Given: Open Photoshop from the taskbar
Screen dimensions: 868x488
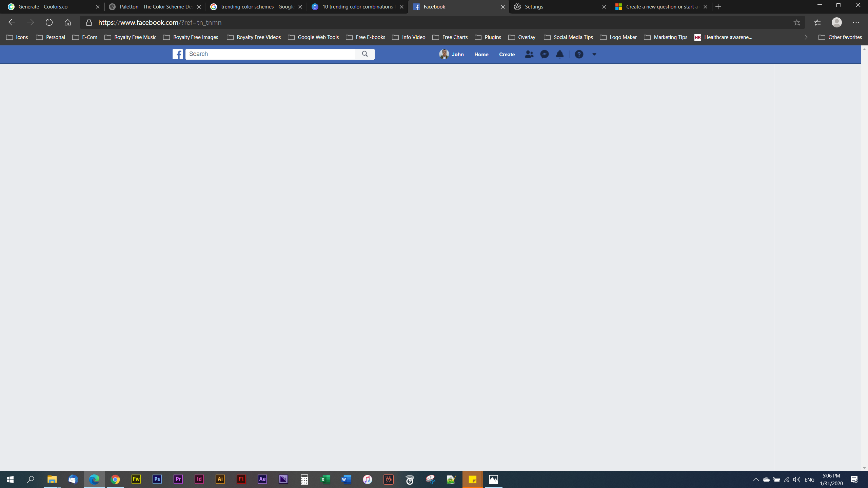Looking at the screenshot, I should pos(157,480).
